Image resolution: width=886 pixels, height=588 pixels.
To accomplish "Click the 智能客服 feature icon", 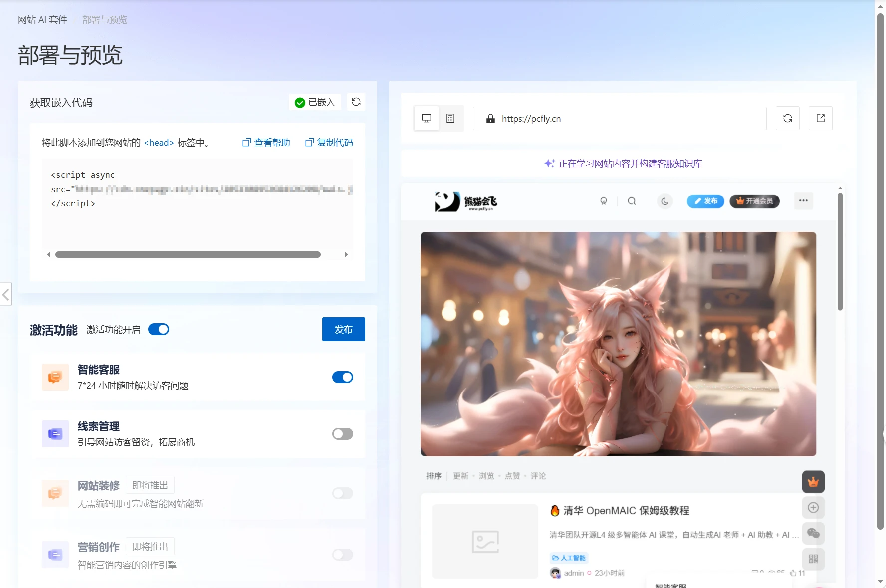I will (55, 377).
